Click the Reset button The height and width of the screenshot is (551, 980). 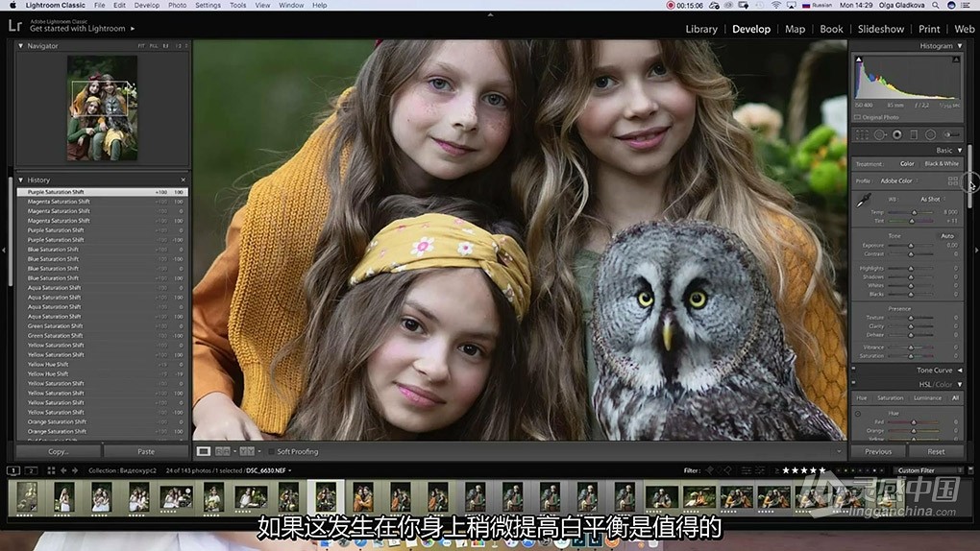pos(936,451)
